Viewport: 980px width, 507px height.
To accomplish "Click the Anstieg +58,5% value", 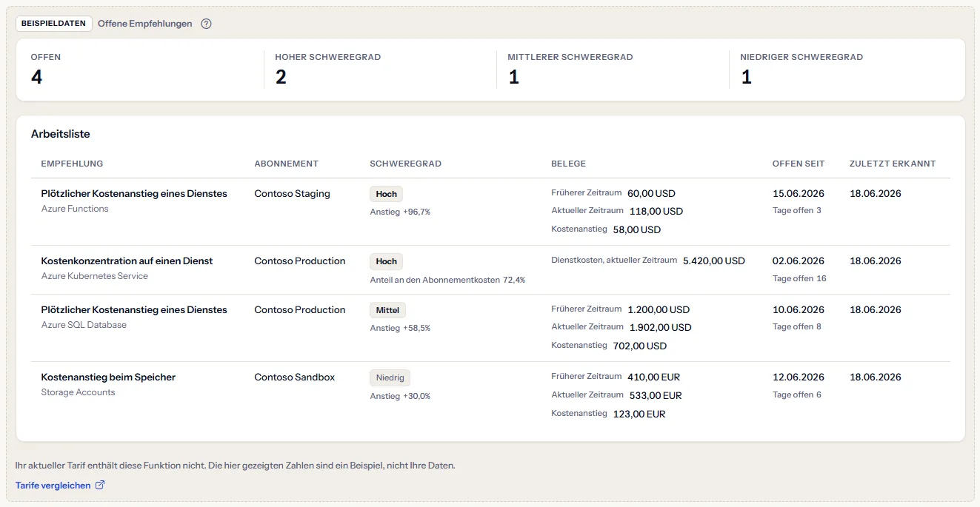I will (400, 328).
